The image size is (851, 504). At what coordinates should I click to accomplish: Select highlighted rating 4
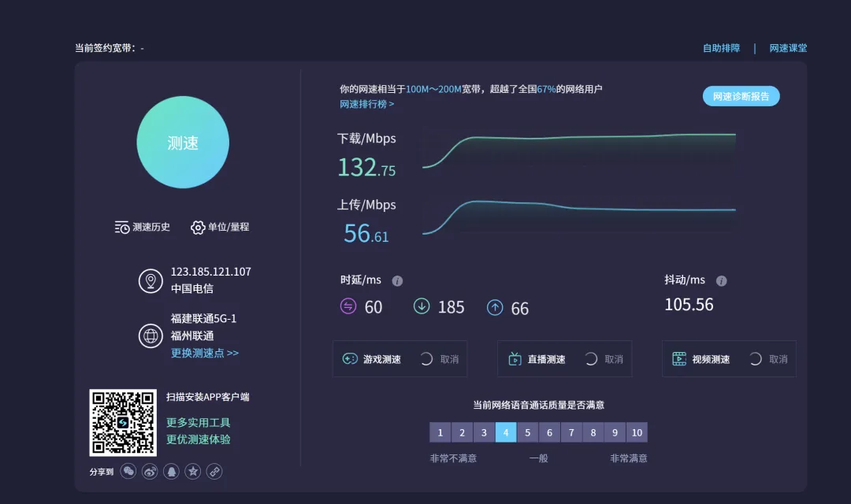(x=506, y=432)
